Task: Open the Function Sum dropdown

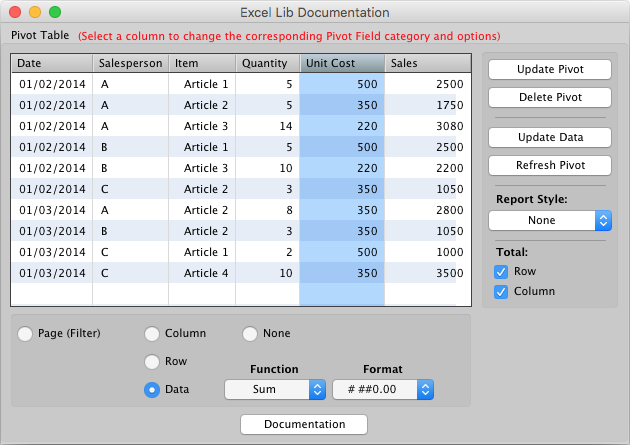Action: click(x=275, y=390)
